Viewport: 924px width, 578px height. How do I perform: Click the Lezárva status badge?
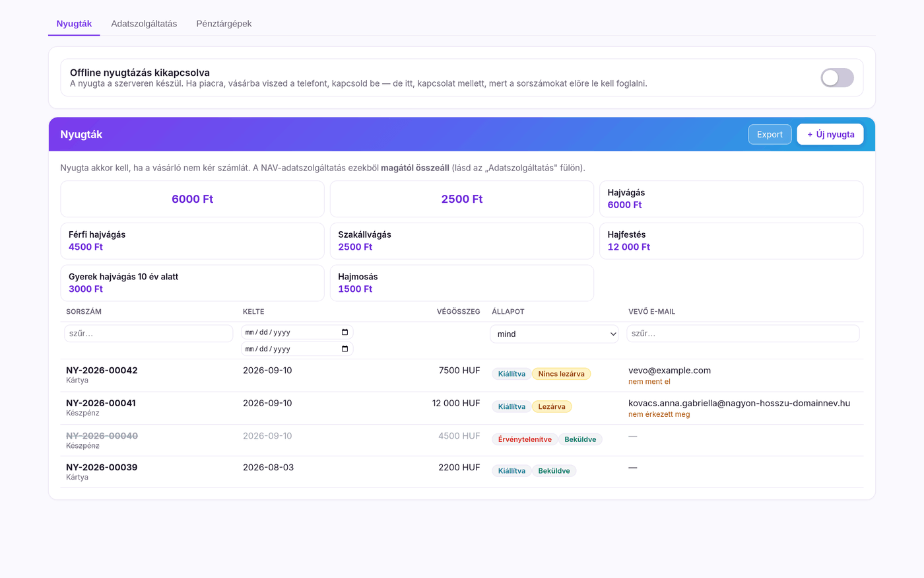pyautogui.click(x=552, y=407)
